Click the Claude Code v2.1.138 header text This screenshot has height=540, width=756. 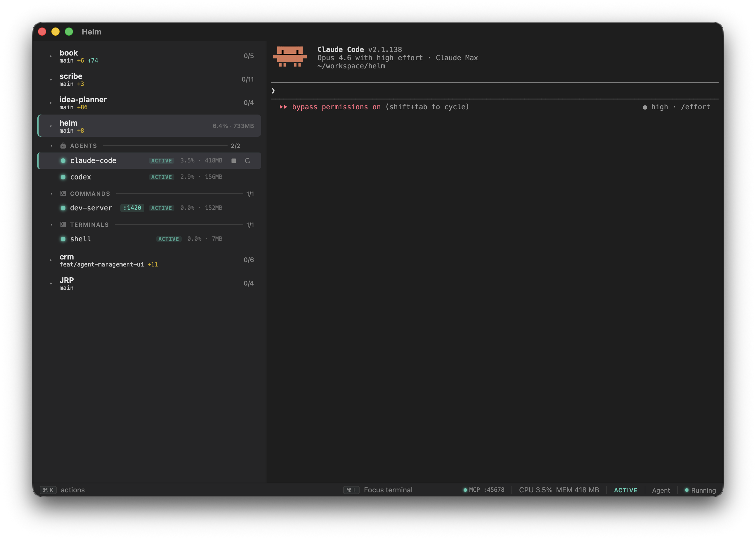(x=360, y=49)
